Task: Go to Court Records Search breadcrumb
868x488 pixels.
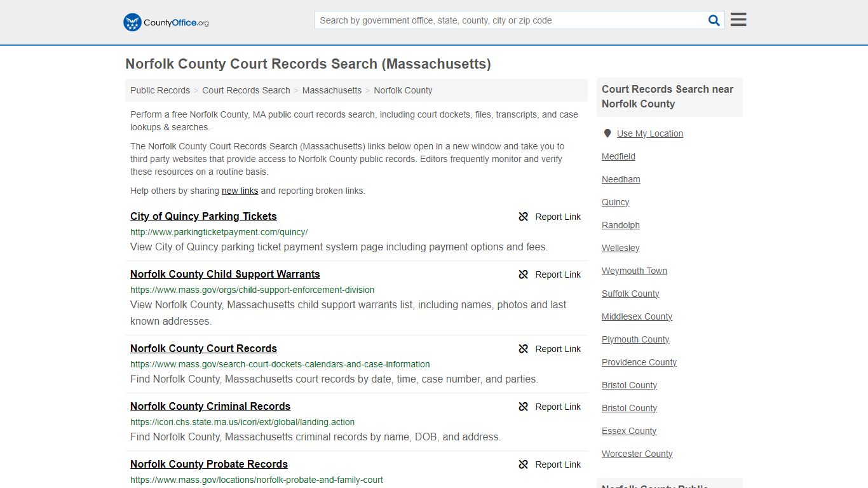Action: coord(246,90)
